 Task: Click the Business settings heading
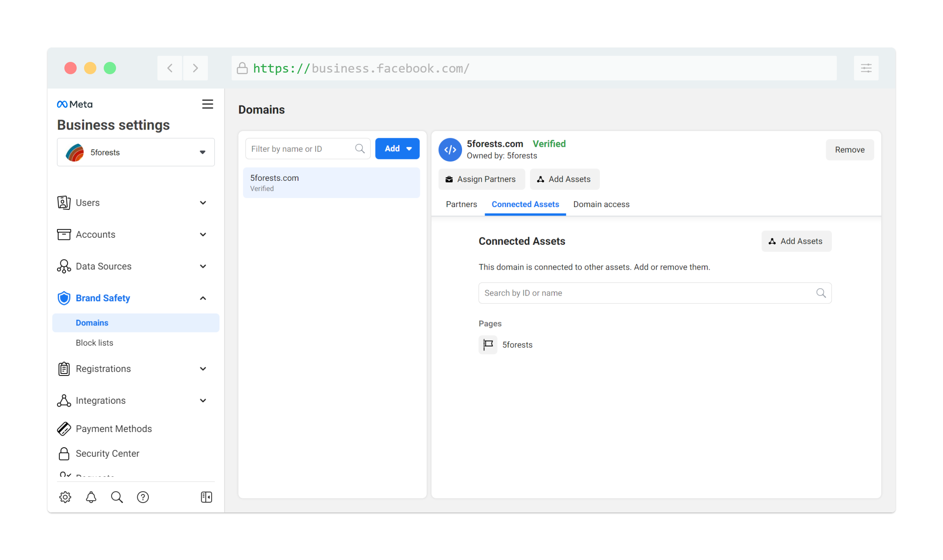point(114,125)
